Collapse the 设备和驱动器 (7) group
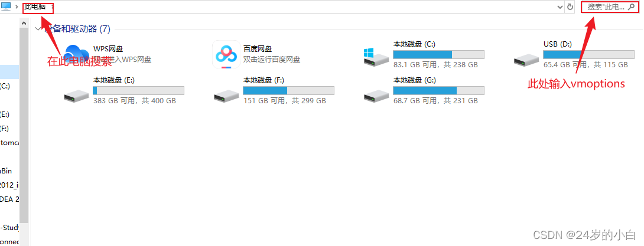Screen dimensions: 644x246 38,29
